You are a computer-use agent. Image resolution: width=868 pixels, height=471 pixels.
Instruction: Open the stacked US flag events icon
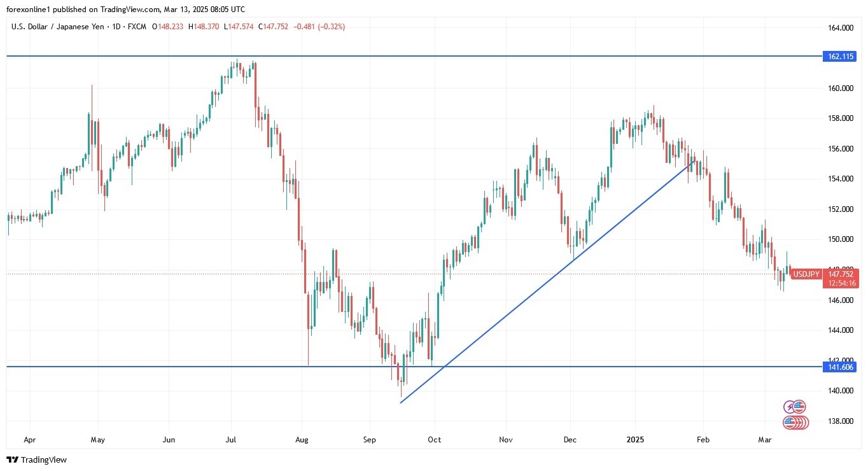click(795, 422)
